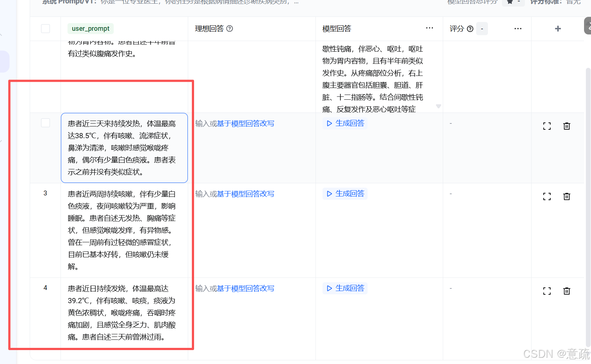The image size is (591, 364).
Task: Click the dash score chip in 评分 header
Action: [482, 28]
